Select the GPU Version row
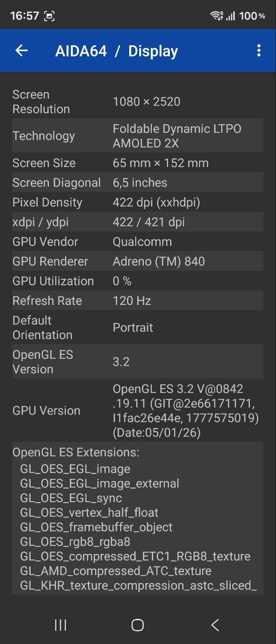Viewport: 276px width, 644px height. (138, 411)
